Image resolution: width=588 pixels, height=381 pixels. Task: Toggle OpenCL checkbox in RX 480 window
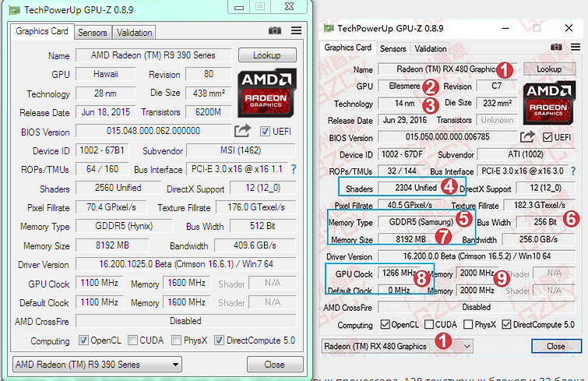point(386,324)
